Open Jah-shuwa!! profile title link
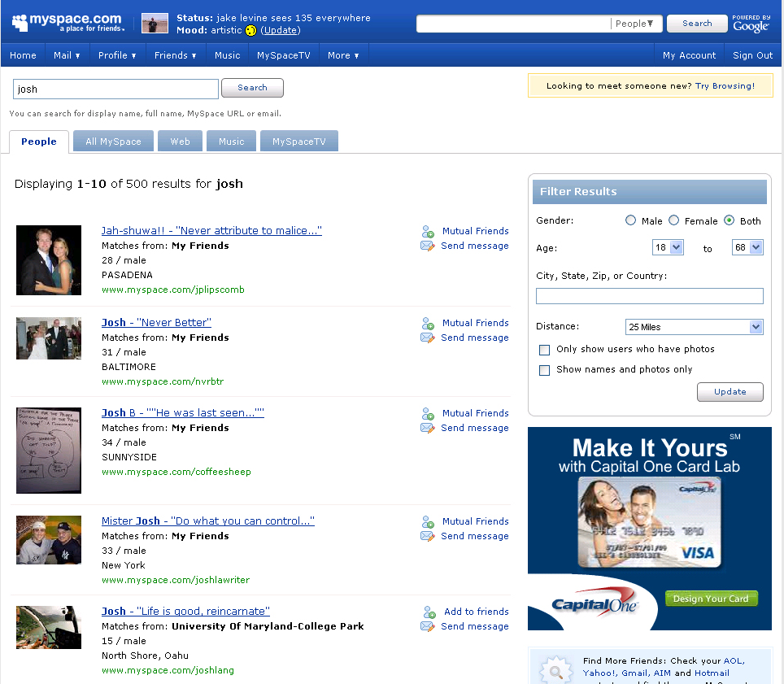The height and width of the screenshot is (684, 784). (211, 230)
